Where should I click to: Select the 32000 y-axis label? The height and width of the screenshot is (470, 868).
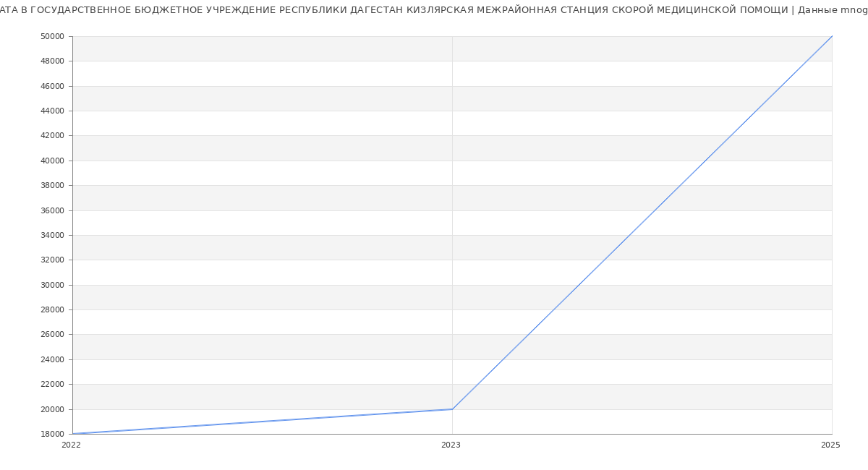coord(53,260)
